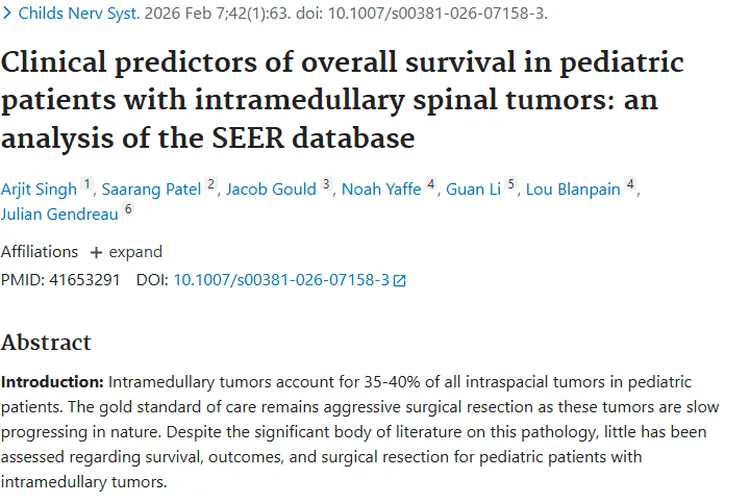The width and height of the screenshot is (750, 500).
Task: Click affiliation superscript 6 after Julian Gendreau
Action: pos(128,210)
